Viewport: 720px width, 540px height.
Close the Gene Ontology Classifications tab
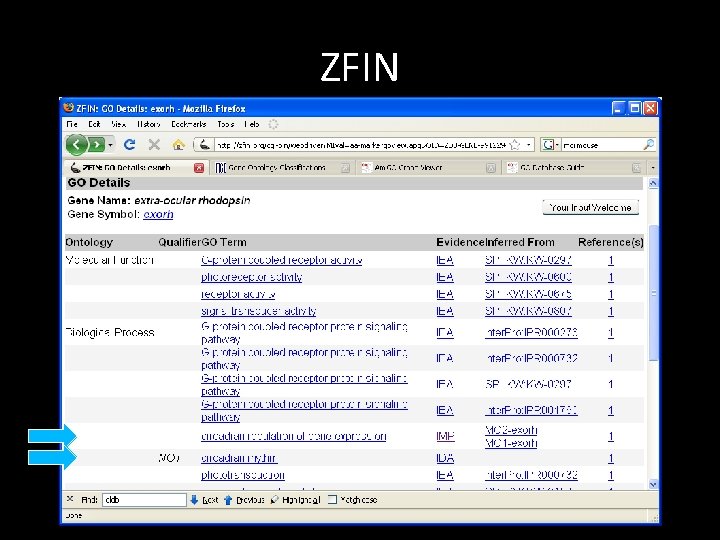tap(345, 168)
